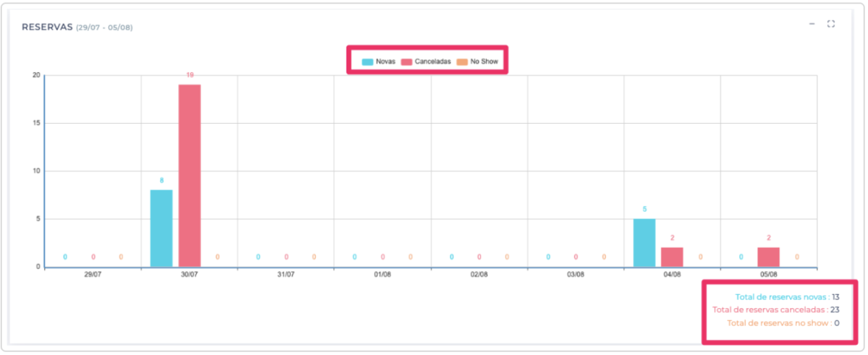Toggle the Novas legend label text
Viewport: 868px width, 355px height.
point(386,62)
